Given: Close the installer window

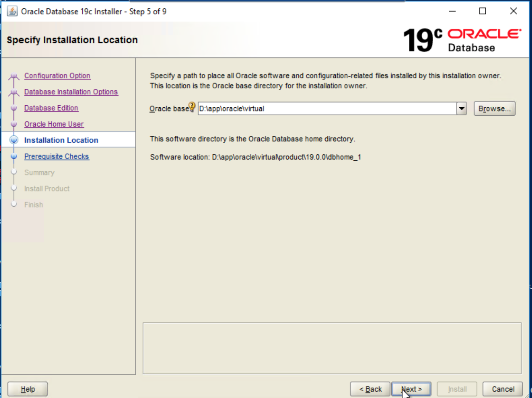Looking at the screenshot, I should [x=513, y=11].
